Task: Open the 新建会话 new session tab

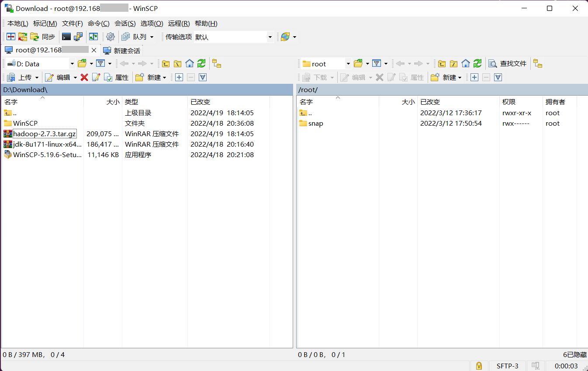Action: (122, 51)
